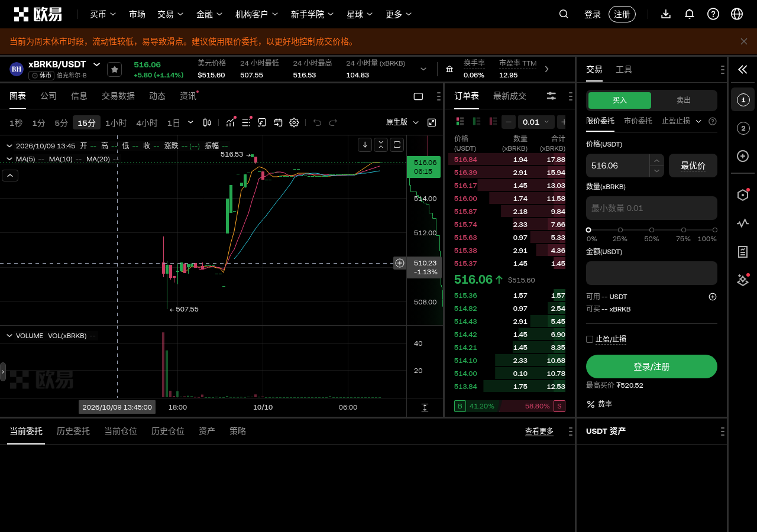
Task: Click the 注册 button in header
Action: point(622,14)
